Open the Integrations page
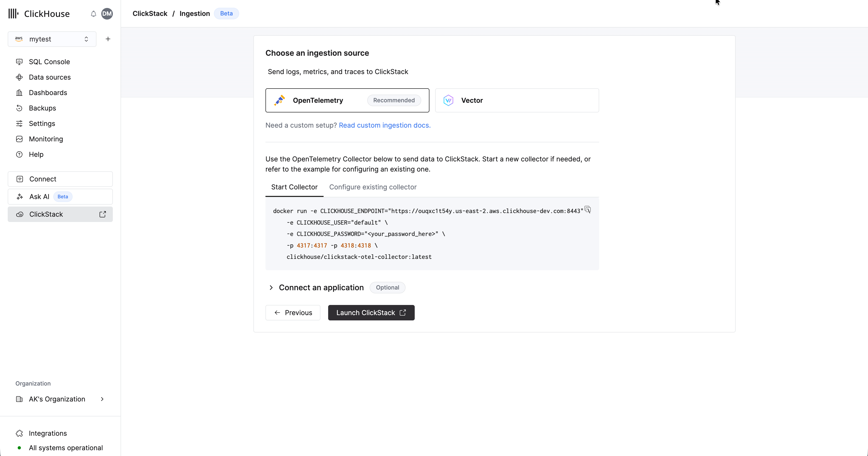 47,433
